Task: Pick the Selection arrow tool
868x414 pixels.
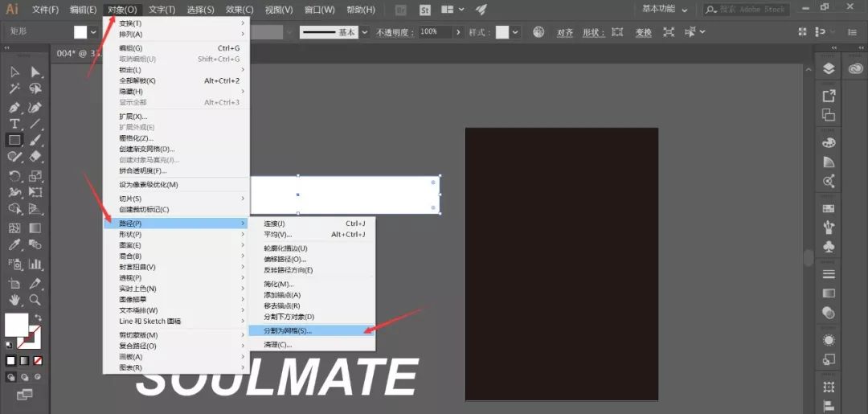Action: point(14,73)
